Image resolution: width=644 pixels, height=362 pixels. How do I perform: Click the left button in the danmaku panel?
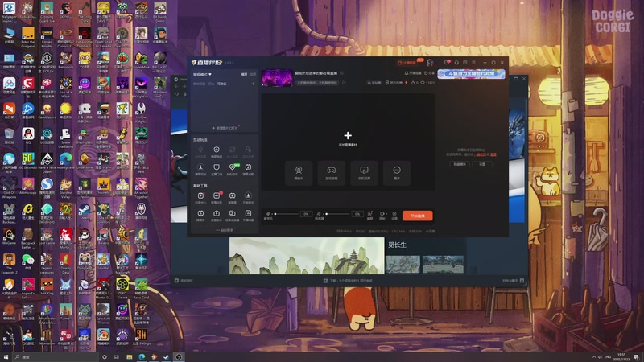click(x=460, y=164)
